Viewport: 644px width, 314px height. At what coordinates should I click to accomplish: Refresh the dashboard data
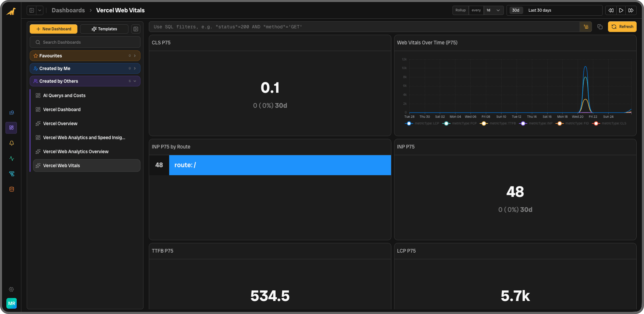[622, 27]
